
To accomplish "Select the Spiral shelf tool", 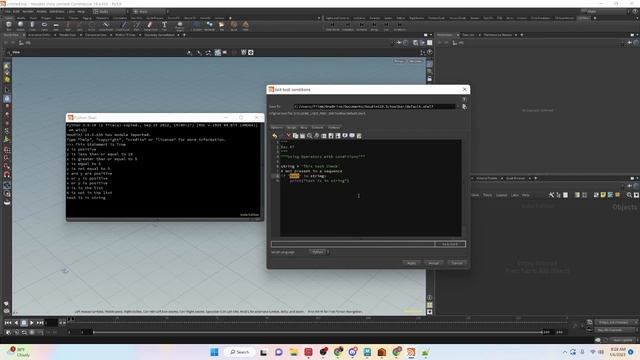I will [234, 26].
